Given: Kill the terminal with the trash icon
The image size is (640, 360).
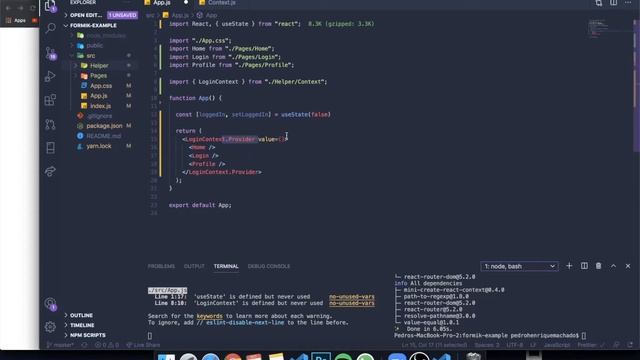Looking at the screenshot, I should 598,266.
